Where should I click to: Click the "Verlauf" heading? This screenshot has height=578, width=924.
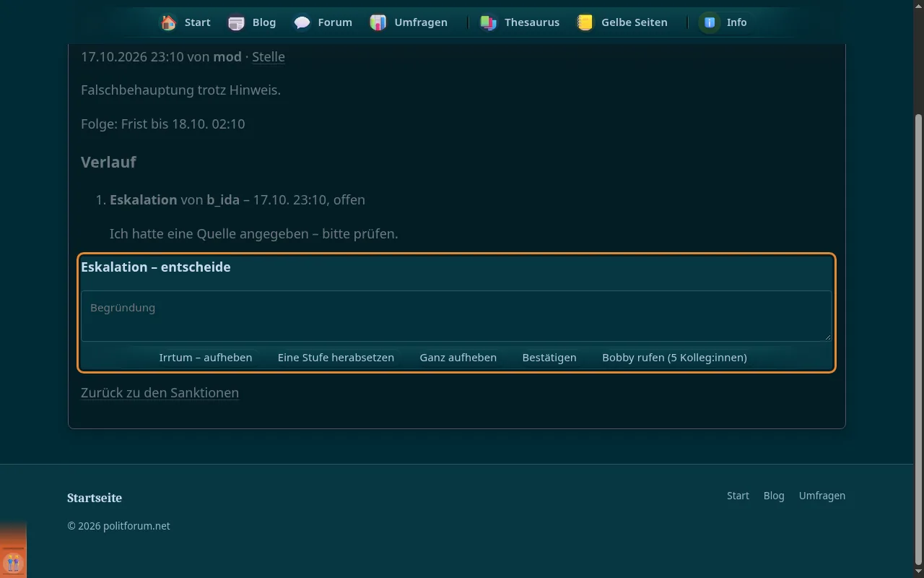[x=108, y=162]
